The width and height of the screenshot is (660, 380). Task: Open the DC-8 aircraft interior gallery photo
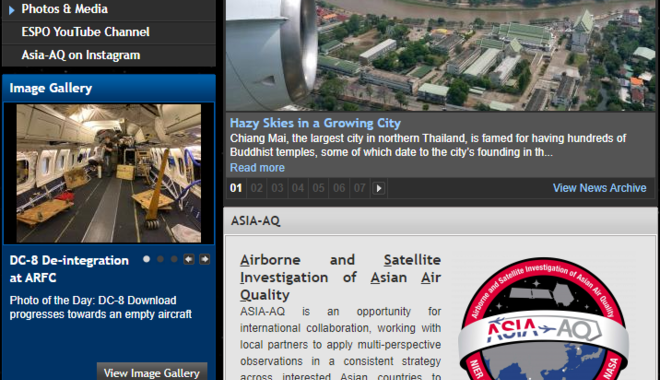pos(109,173)
